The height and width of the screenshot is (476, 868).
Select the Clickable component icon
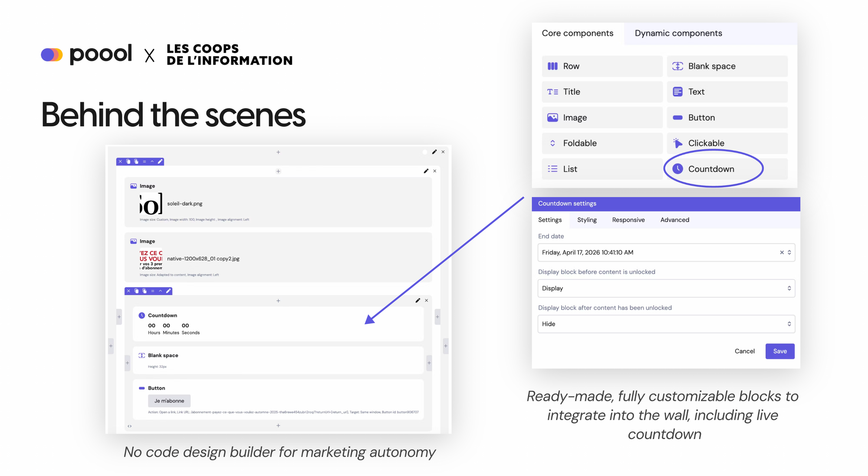[x=677, y=143]
